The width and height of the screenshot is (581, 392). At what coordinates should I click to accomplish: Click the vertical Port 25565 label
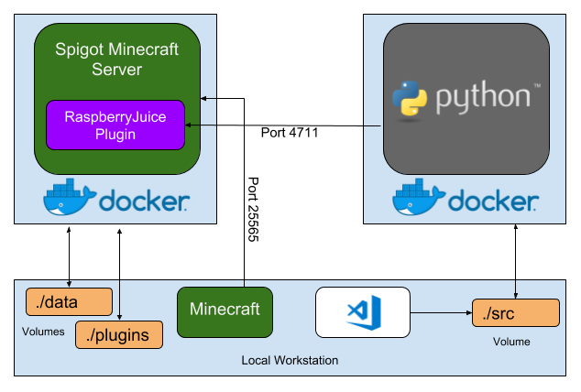click(x=253, y=210)
